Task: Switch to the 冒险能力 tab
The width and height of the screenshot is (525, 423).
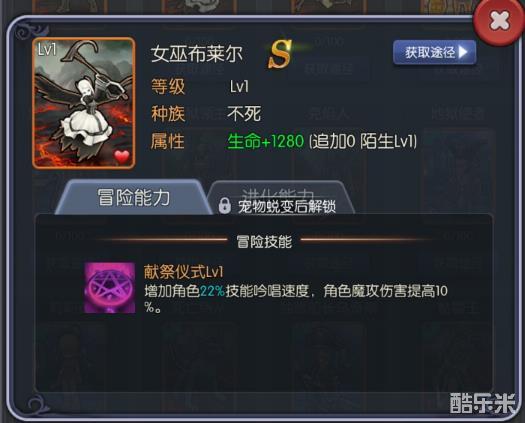Action: (x=133, y=197)
